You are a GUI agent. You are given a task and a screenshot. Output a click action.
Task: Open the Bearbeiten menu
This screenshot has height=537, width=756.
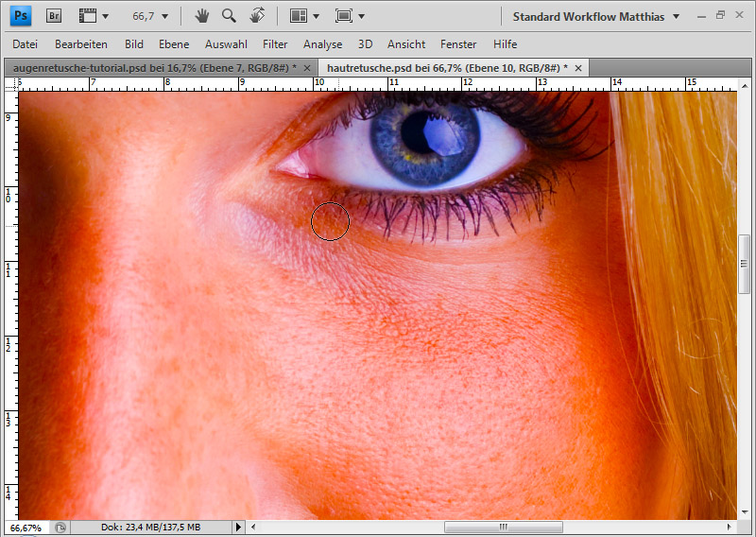point(80,44)
